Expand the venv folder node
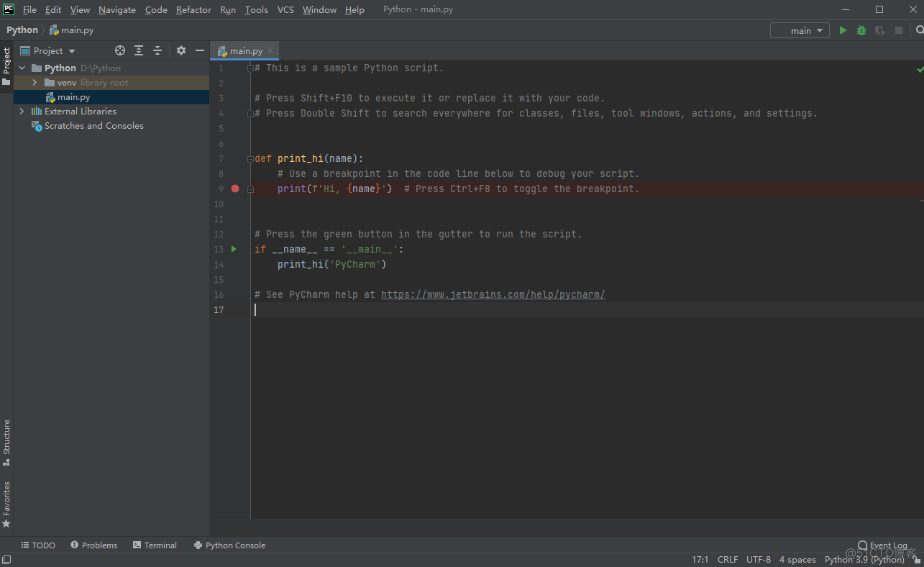The image size is (924, 567). point(34,82)
